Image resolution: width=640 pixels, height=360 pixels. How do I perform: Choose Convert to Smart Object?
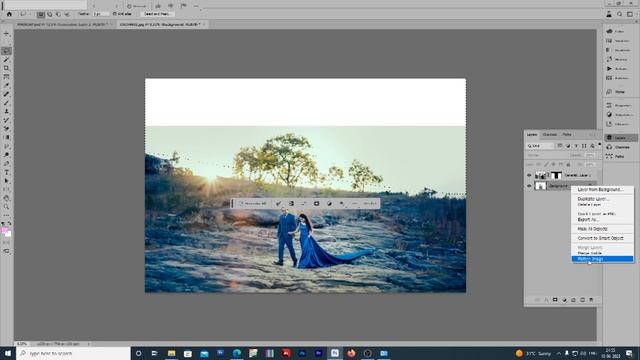pos(600,238)
